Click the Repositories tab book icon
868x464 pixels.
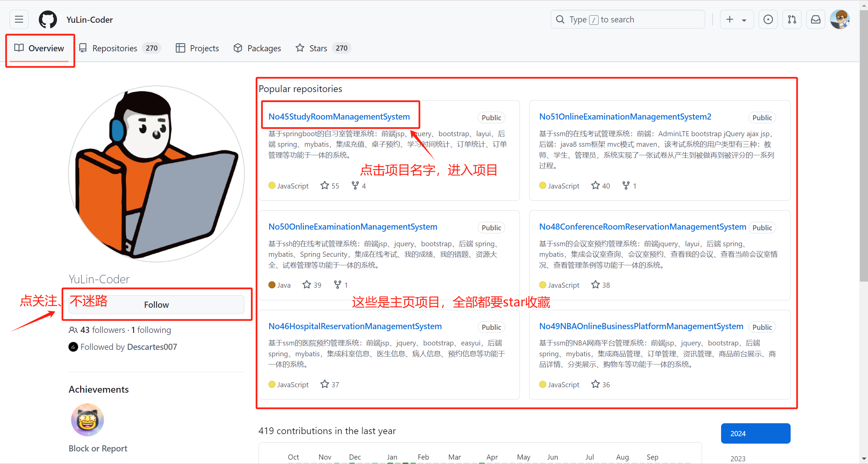coord(83,48)
